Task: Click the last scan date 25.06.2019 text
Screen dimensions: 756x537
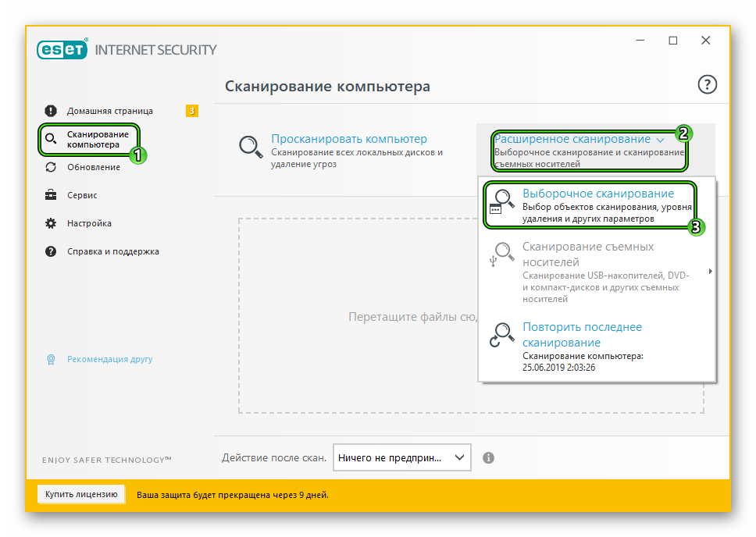Action: [x=559, y=368]
